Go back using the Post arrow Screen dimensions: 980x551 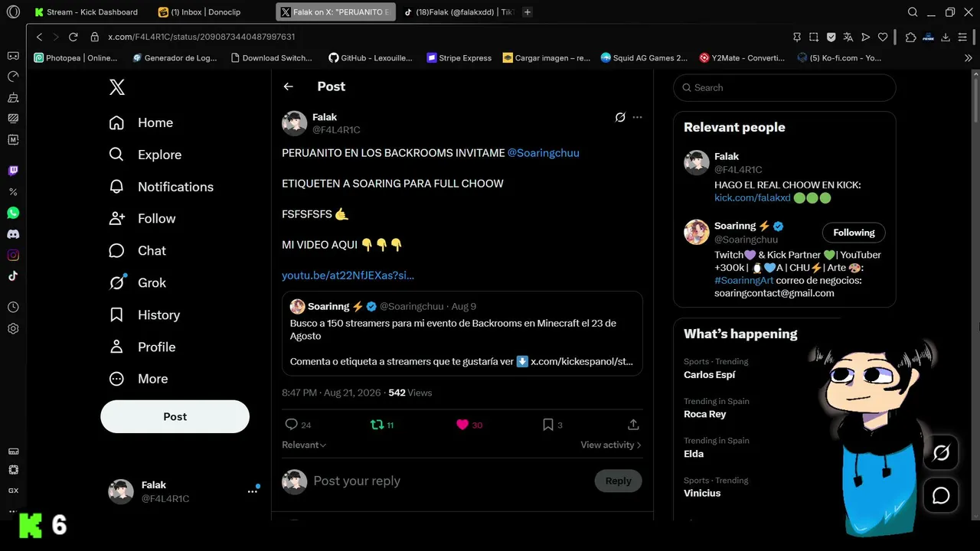point(289,86)
